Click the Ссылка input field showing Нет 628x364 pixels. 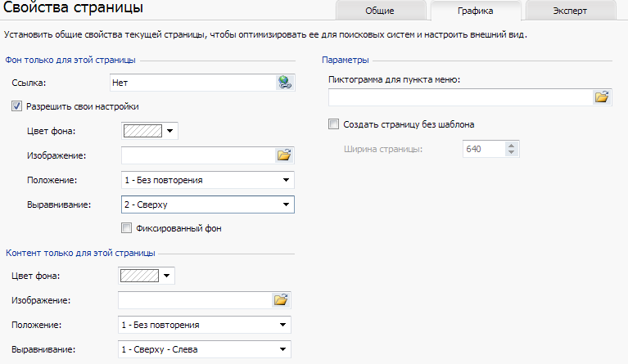tap(193, 83)
